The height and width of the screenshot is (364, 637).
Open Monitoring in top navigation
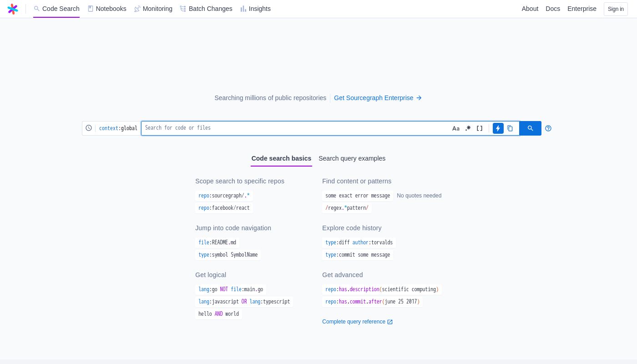click(x=153, y=9)
